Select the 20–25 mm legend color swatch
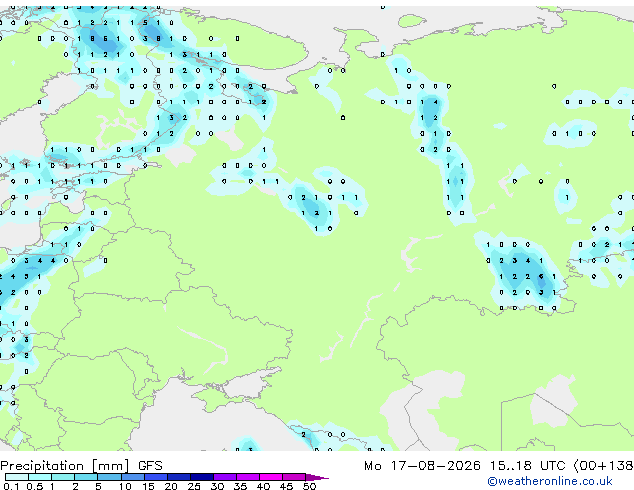This screenshot has height=490, width=634. point(178,477)
